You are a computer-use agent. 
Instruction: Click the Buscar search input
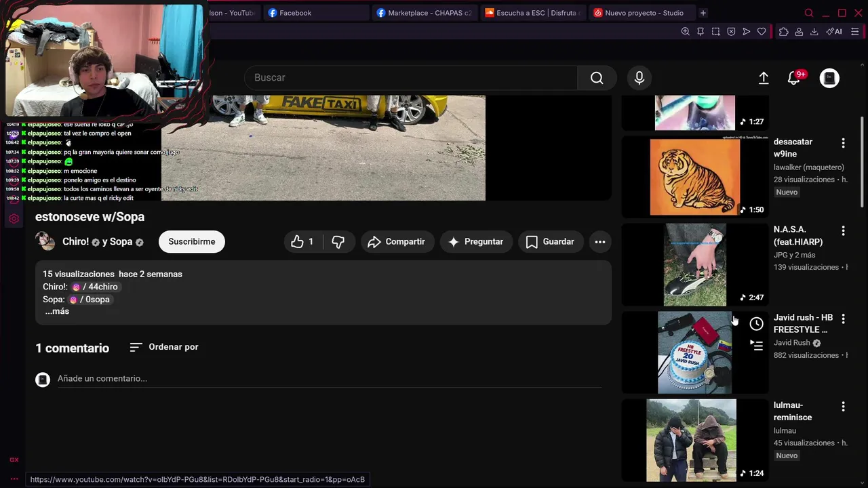coord(411,78)
